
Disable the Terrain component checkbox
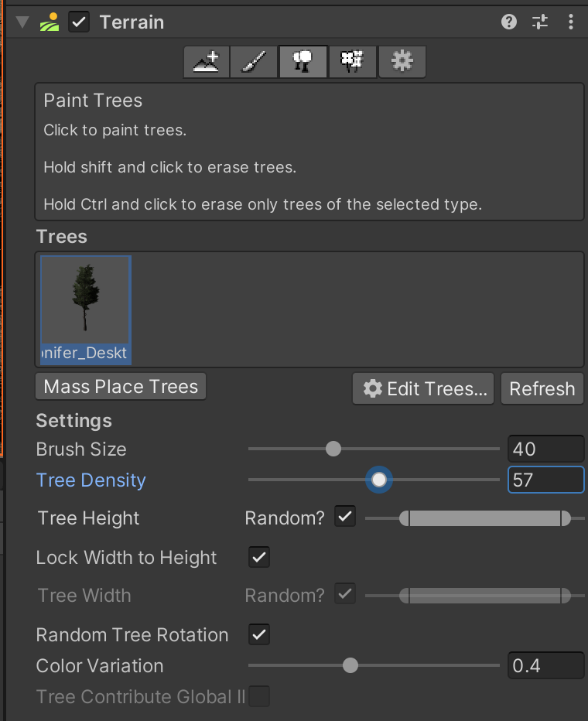point(79,22)
